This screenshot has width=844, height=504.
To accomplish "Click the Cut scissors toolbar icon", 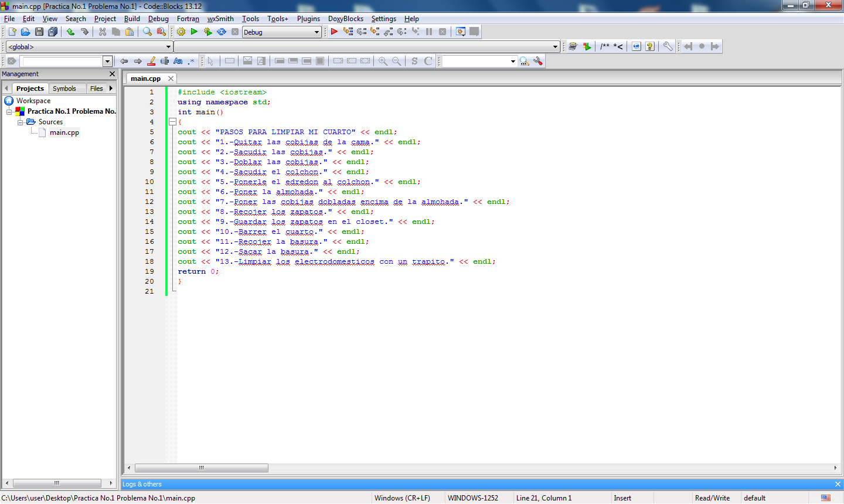I will point(101,32).
